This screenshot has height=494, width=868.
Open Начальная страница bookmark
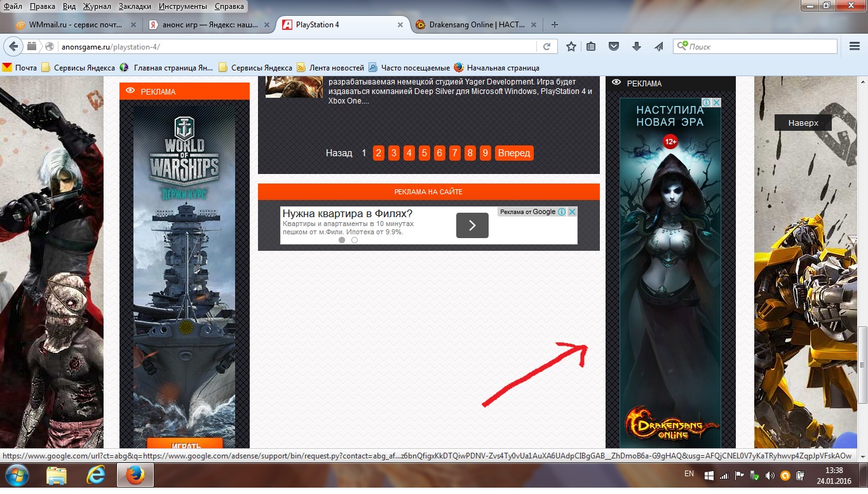tap(497, 67)
